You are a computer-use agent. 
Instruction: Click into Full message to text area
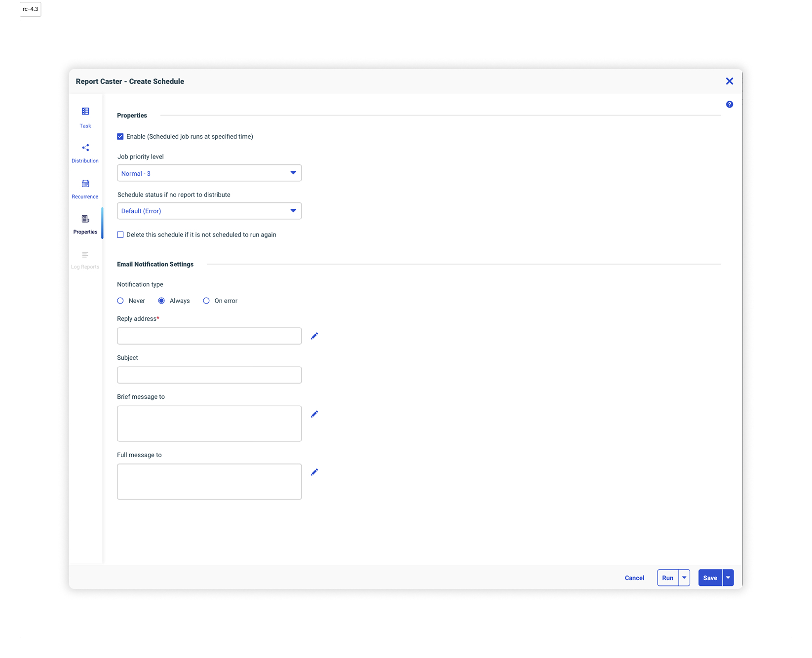(209, 482)
